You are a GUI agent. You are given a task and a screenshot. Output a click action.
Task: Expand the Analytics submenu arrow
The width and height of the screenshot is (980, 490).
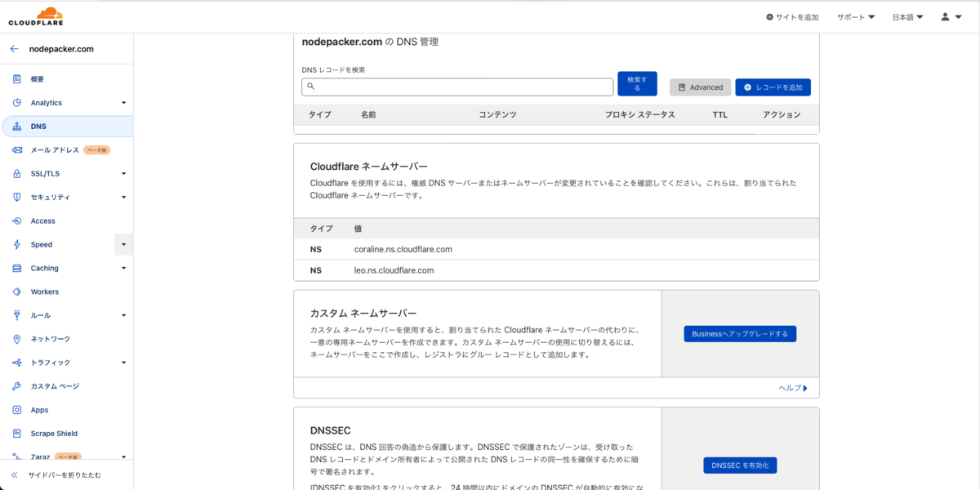point(124,103)
